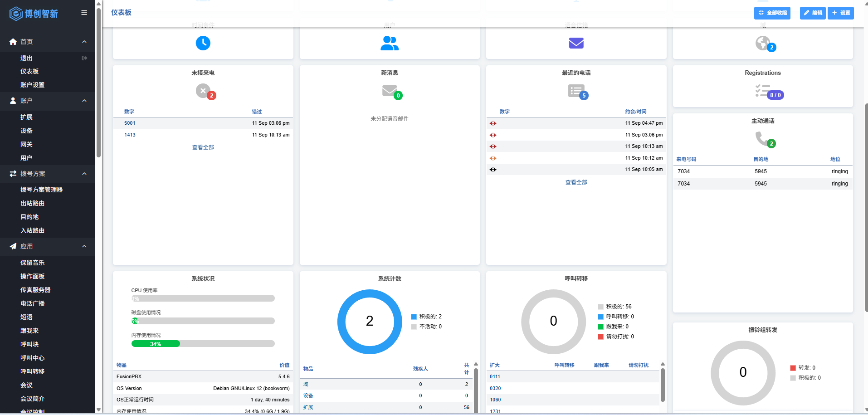Click the hamburger menu icon
868x415 pixels.
[84, 13]
